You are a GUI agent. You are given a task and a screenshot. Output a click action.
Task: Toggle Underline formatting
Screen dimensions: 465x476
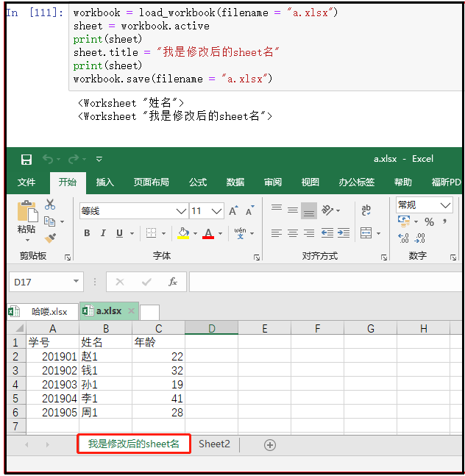tap(120, 233)
